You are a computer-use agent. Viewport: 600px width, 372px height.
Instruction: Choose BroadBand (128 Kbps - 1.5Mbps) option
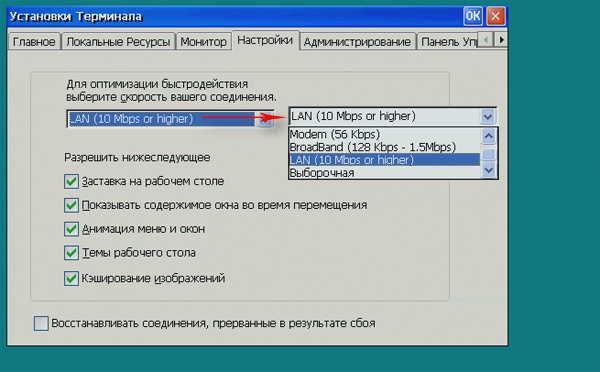385,147
